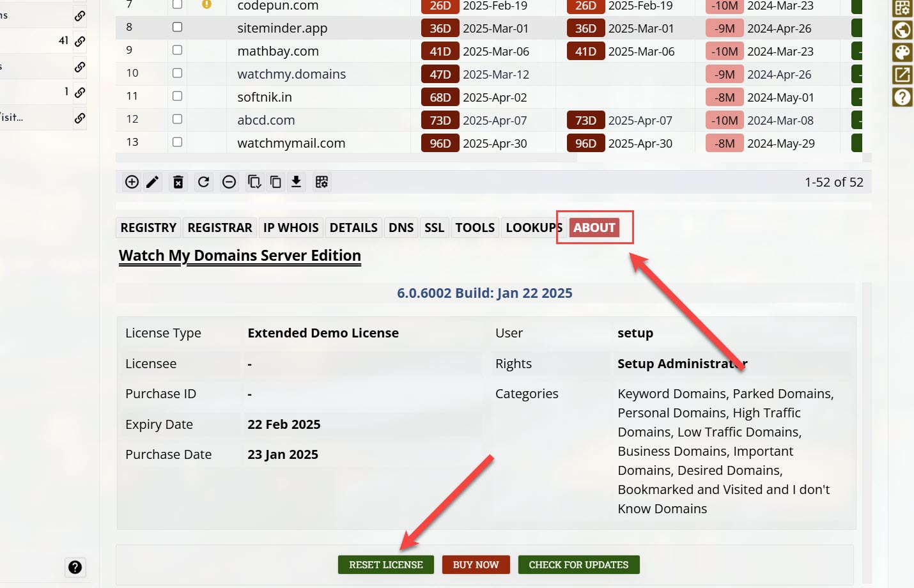Click the refresh arrow icon
The image size is (914, 588).
point(203,182)
